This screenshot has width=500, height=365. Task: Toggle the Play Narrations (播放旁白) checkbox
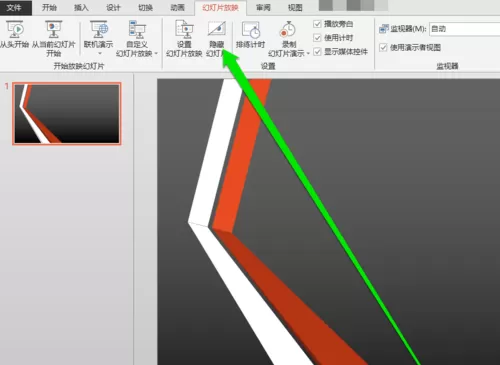(x=317, y=24)
